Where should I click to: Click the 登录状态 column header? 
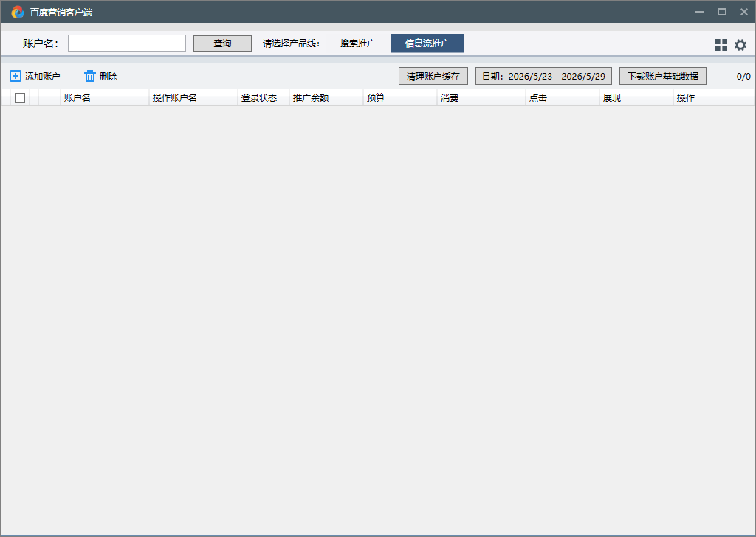point(264,98)
